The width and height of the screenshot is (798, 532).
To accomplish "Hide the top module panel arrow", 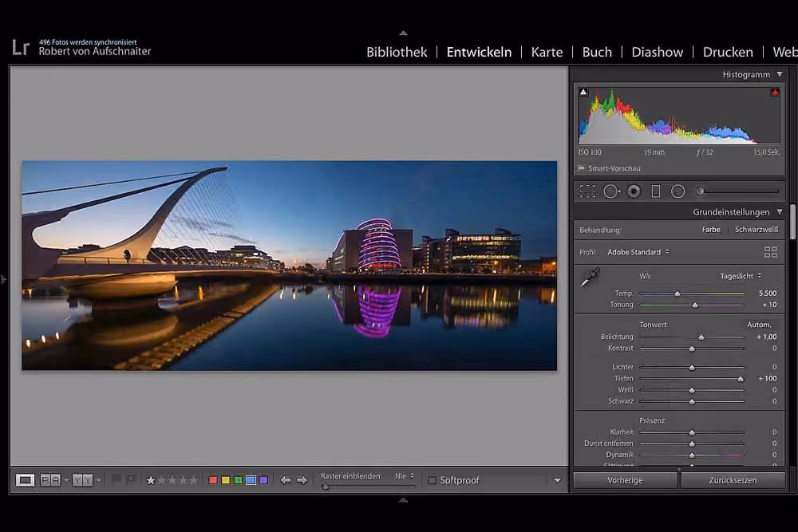I will pyautogui.click(x=403, y=33).
